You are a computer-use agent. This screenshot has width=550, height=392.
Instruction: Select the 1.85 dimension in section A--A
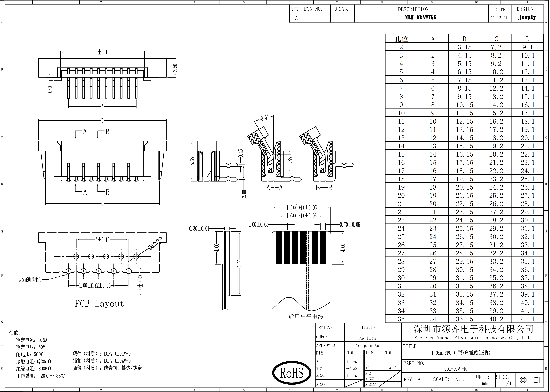[290, 161]
